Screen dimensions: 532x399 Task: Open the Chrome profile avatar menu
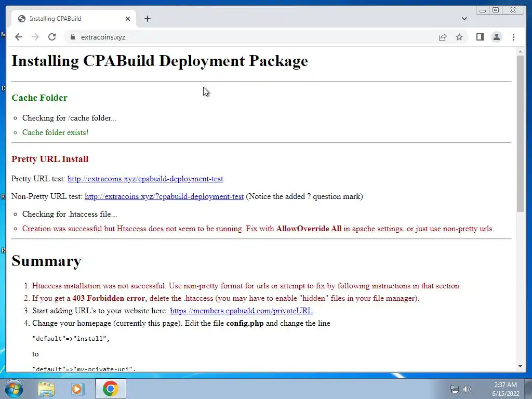pos(496,37)
